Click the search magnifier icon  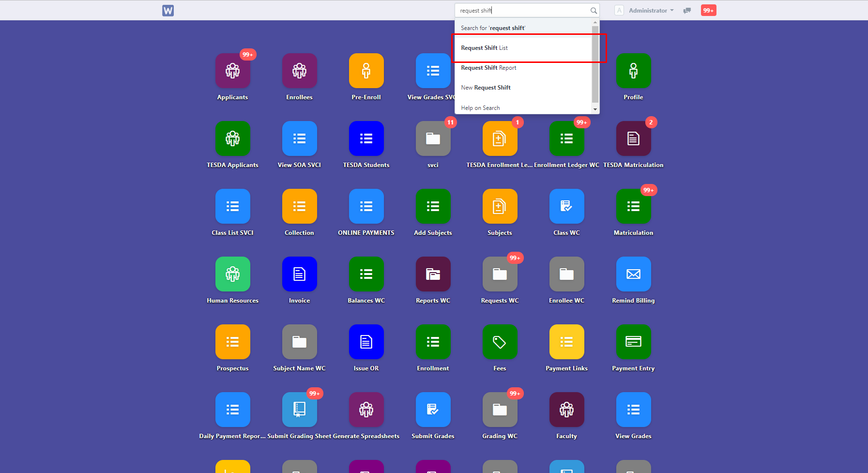point(594,11)
